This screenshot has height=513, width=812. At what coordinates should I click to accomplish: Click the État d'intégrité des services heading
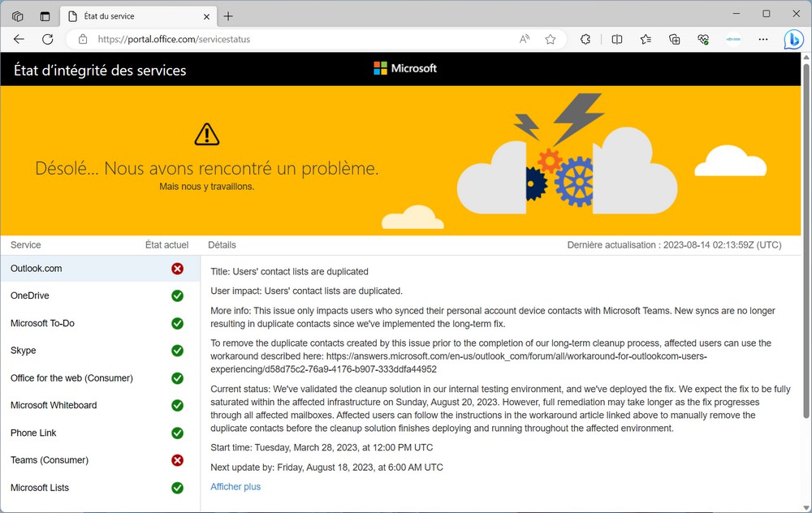[x=100, y=71]
